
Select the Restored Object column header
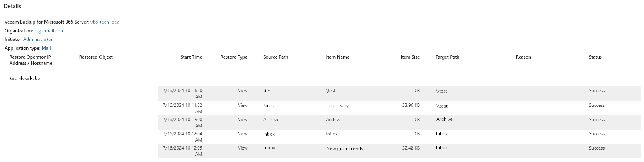pos(96,57)
